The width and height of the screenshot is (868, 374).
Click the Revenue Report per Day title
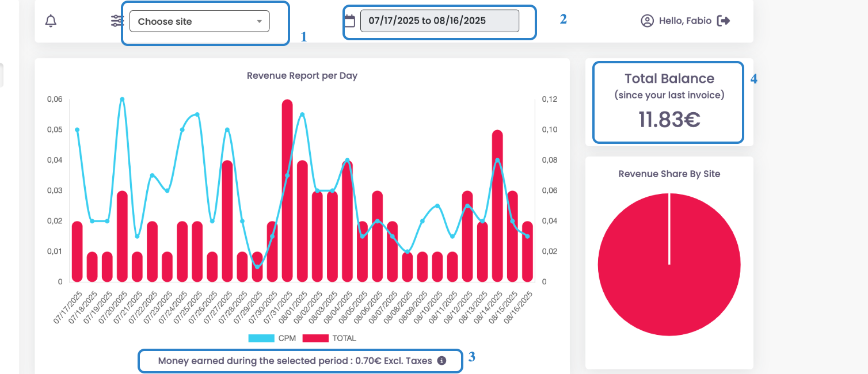[302, 75]
